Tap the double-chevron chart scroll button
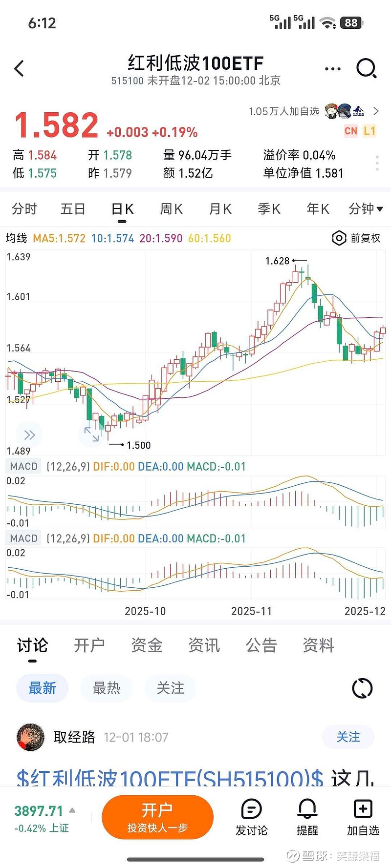 coord(29,435)
